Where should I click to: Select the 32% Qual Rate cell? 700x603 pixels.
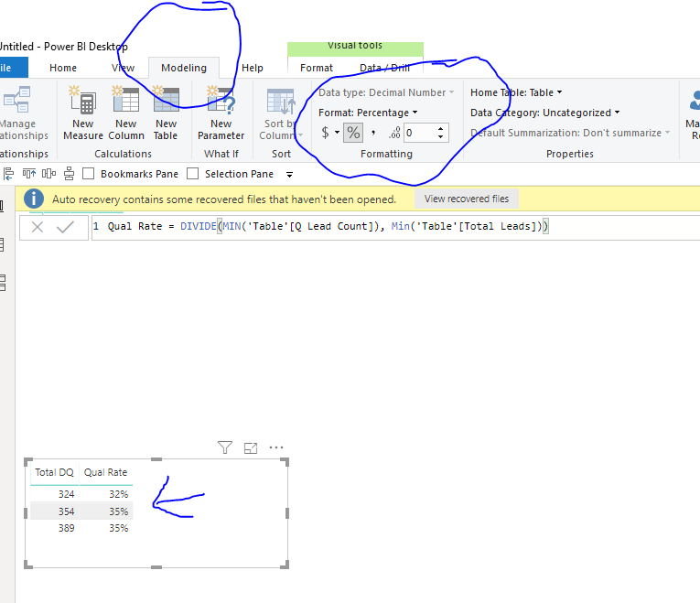click(119, 494)
